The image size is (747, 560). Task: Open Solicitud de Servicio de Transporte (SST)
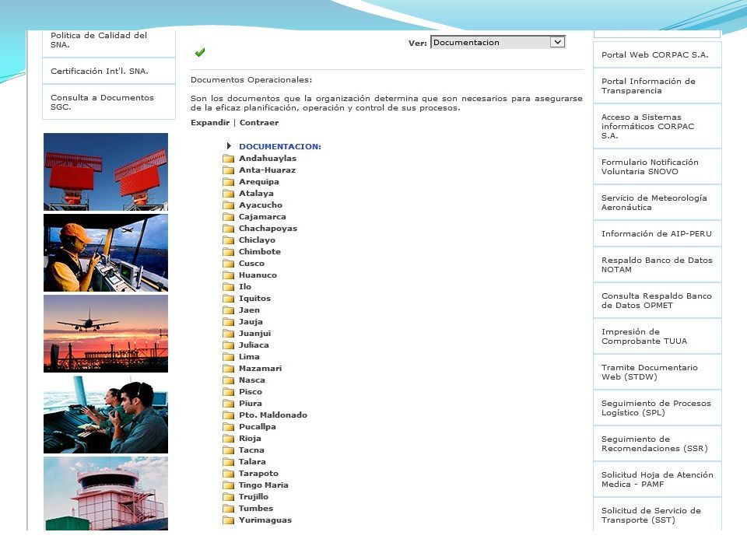(x=658, y=514)
